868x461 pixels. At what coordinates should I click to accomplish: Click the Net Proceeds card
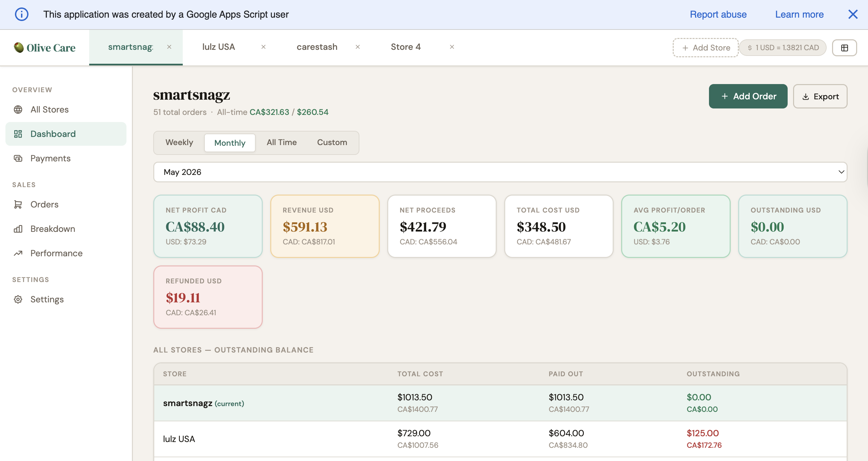click(442, 226)
